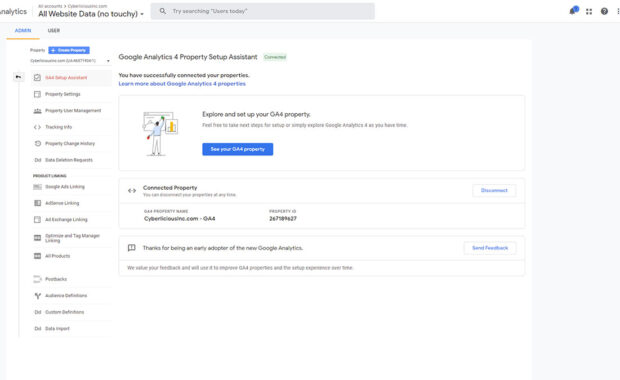Click the Connected status badge

pyautogui.click(x=275, y=57)
